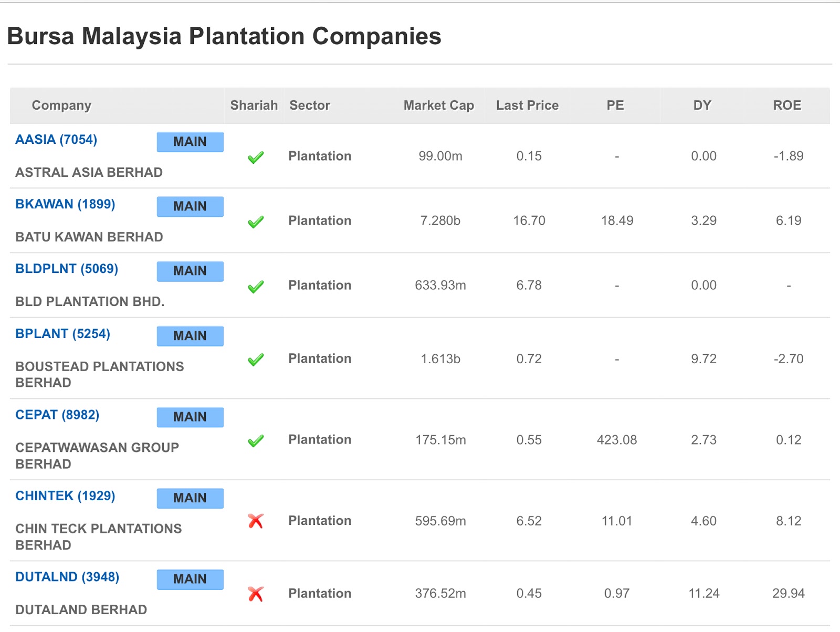Click the red X icon beside CHINTEK
Viewport: 840px width, 632px height.
(x=256, y=521)
